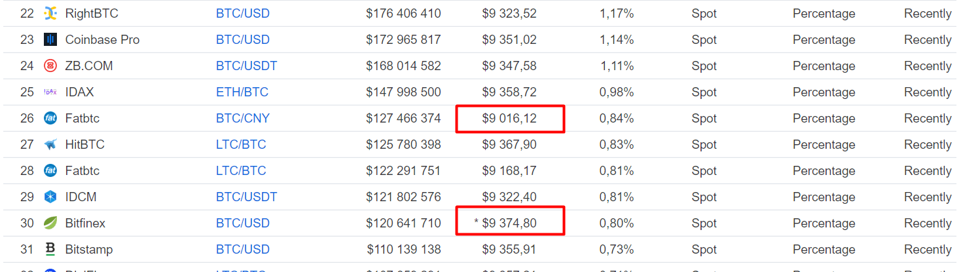Image resolution: width=980 pixels, height=272 pixels.
Task: Open the BTC/CNY pair on Fatbtc
Action: pyautogui.click(x=243, y=119)
